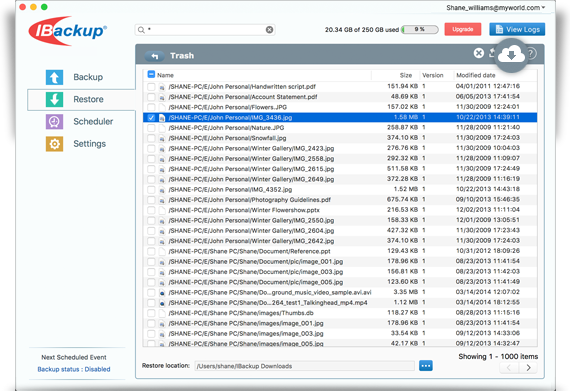570x391 pixels.
Task: Click the 9% storage usage bar
Action: coord(420,29)
